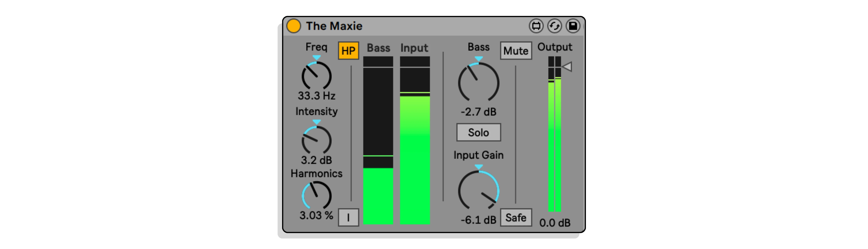The height and width of the screenshot is (249, 868).
Task: Click the 33.3 Hz frequency value
Action: click(x=316, y=96)
